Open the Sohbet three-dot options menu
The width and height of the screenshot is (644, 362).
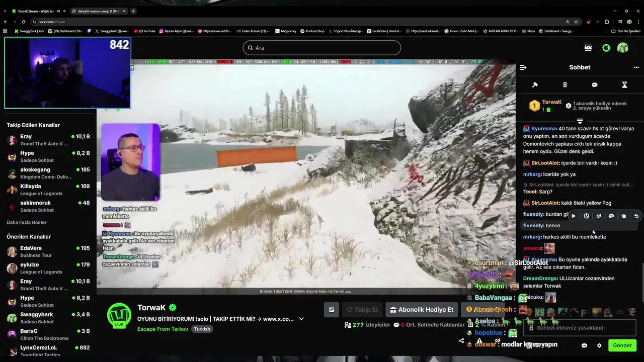[x=636, y=67]
